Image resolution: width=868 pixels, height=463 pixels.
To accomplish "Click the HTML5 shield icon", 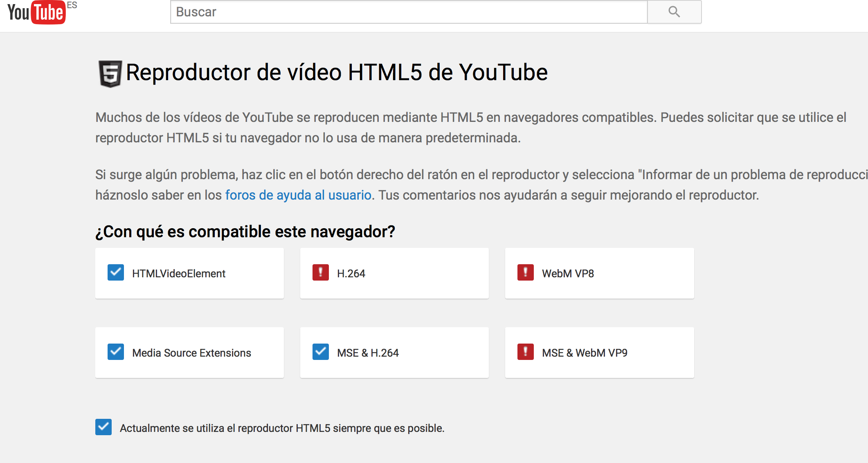I will (110, 74).
